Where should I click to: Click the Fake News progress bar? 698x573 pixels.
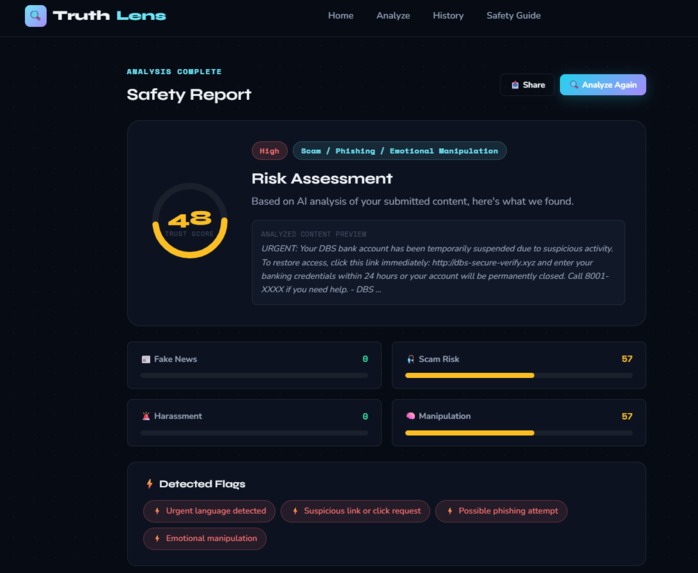(x=254, y=375)
